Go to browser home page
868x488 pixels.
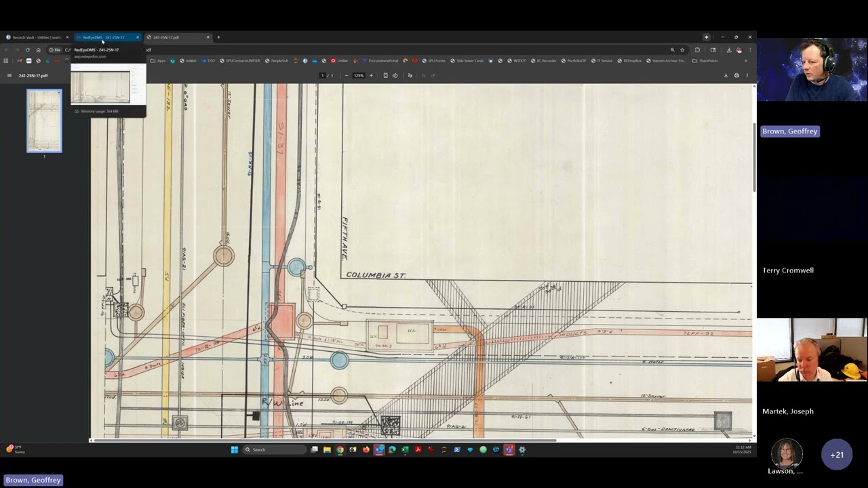tap(38, 49)
